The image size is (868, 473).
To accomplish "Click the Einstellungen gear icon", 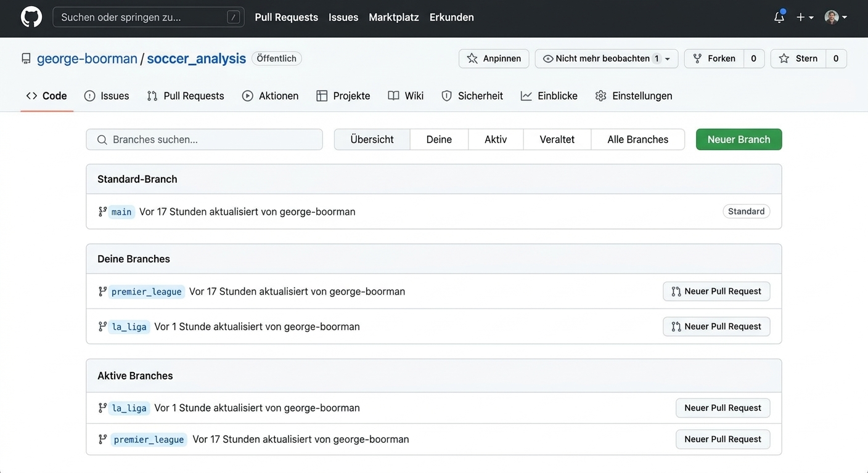I will click(601, 95).
